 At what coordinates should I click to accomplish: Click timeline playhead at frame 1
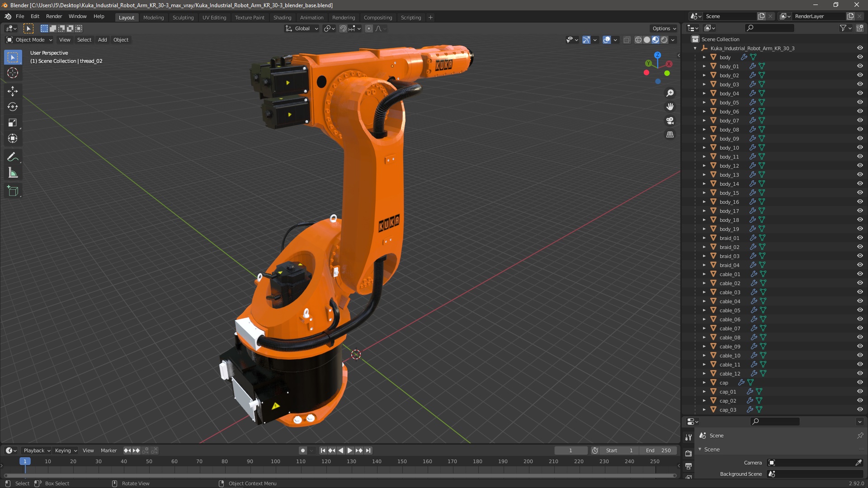pyautogui.click(x=25, y=461)
